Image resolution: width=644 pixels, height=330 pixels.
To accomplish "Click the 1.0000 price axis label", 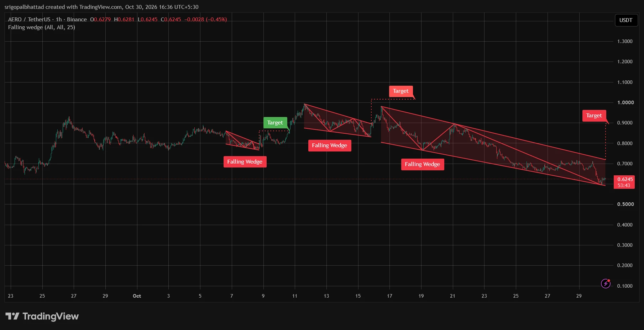I will click(625, 102).
